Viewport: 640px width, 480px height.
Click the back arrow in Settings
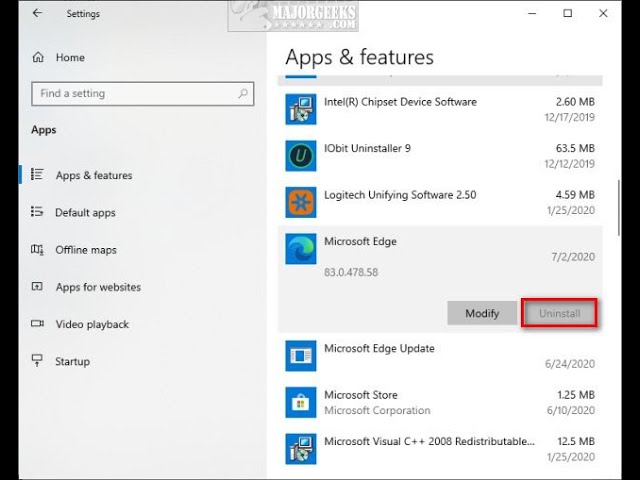[38, 14]
